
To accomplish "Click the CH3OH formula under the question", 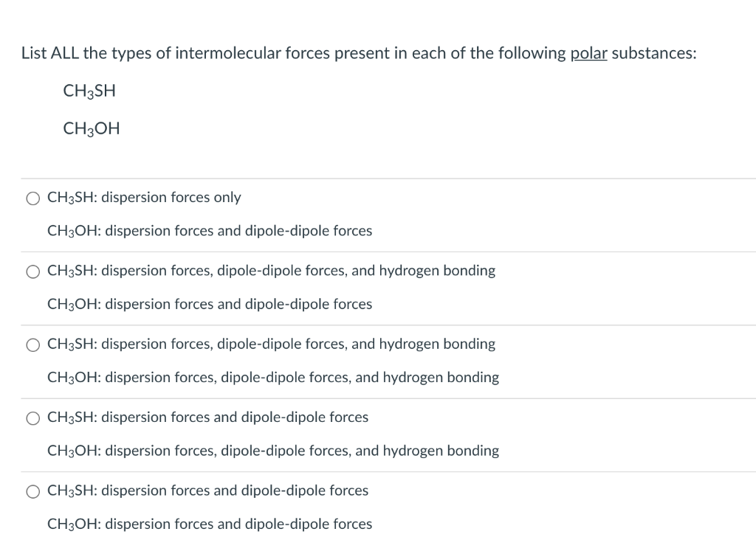I will click(92, 129).
